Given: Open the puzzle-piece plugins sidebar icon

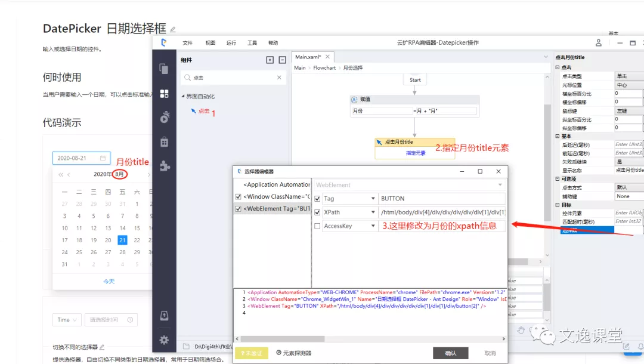Looking at the screenshot, I should coord(165,166).
